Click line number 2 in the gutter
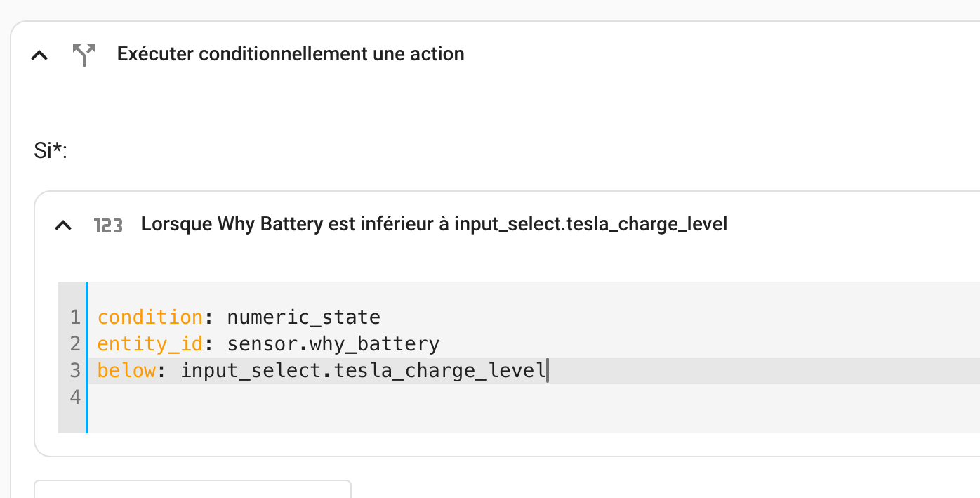The height and width of the screenshot is (498, 980). pyautogui.click(x=75, y=344)
